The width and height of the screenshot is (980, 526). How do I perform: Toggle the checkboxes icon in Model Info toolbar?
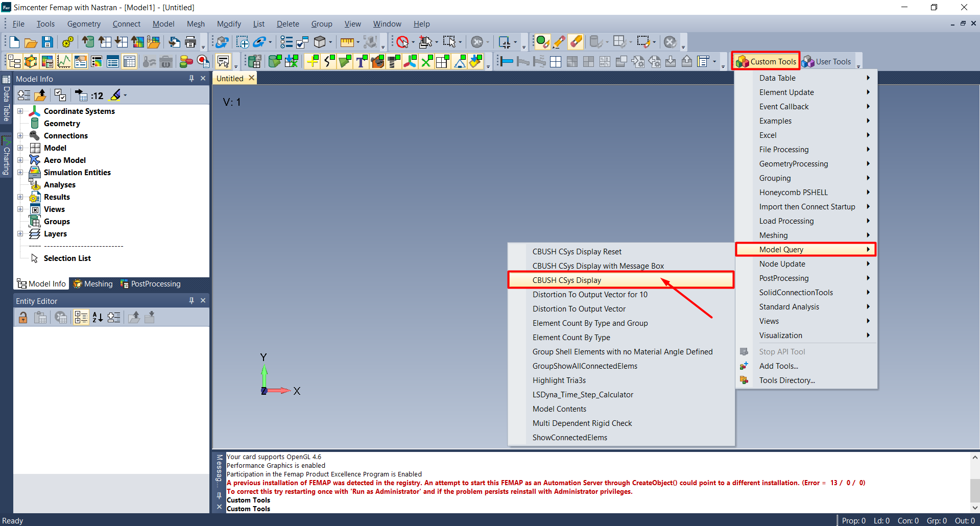click(60, 95)
